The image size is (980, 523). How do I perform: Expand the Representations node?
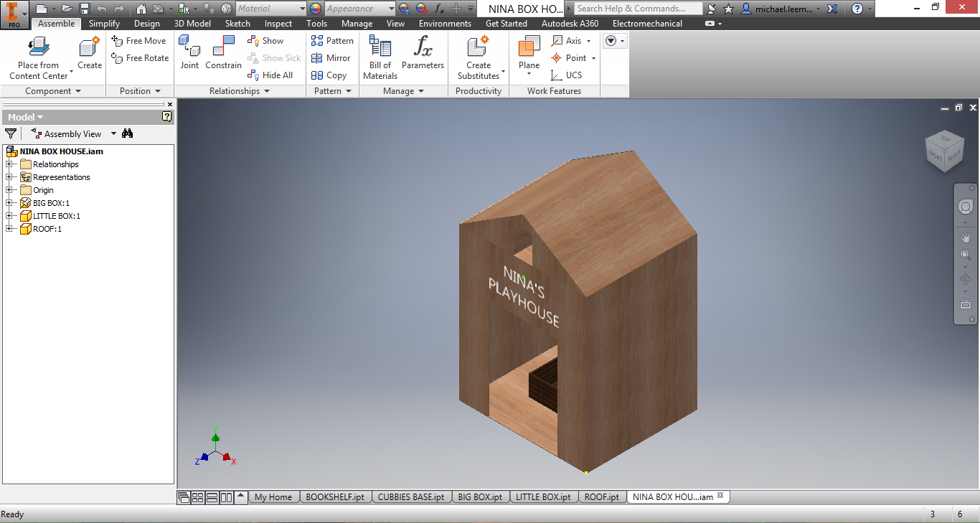pos(9,177)
